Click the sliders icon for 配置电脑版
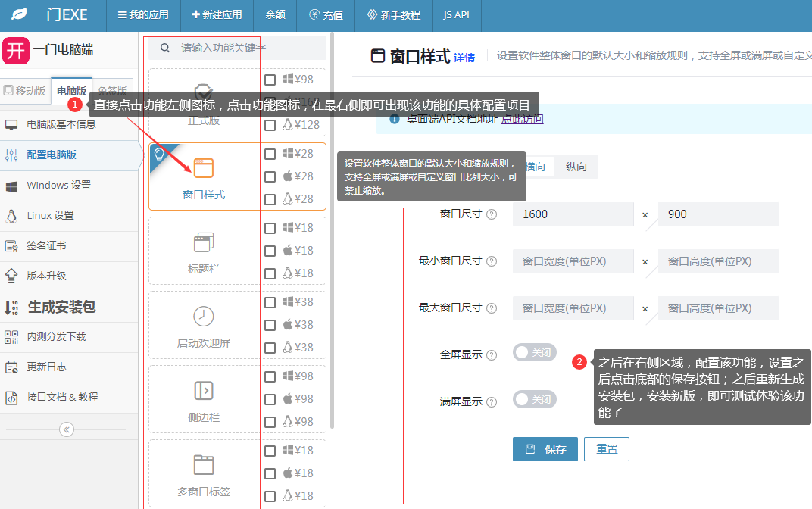 tap(11, 155)
